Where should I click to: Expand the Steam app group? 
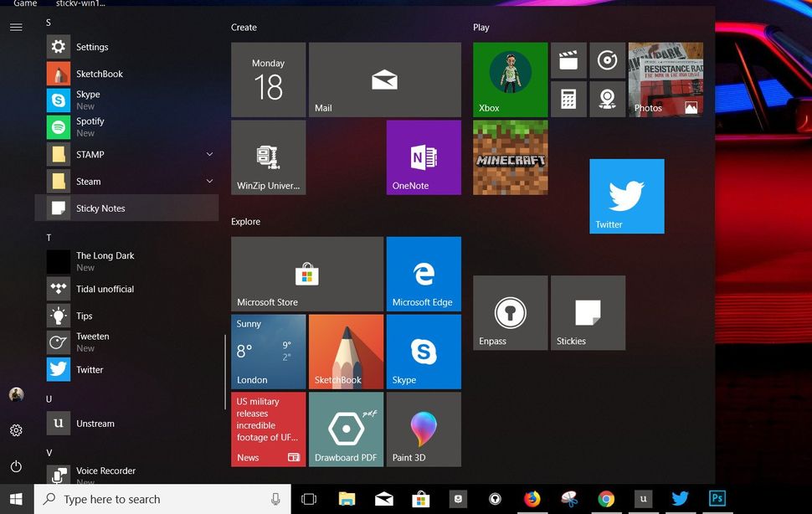click(x=209, y=182)
